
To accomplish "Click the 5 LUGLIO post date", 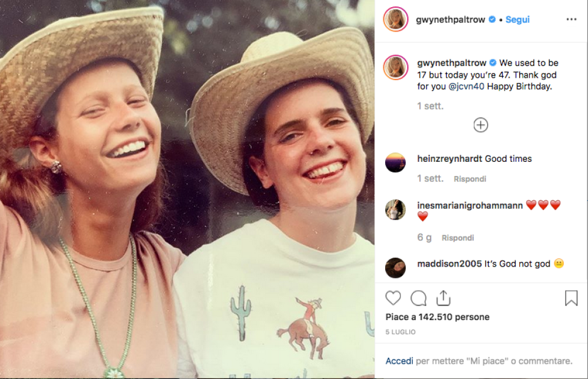I will tap(401, 333).
